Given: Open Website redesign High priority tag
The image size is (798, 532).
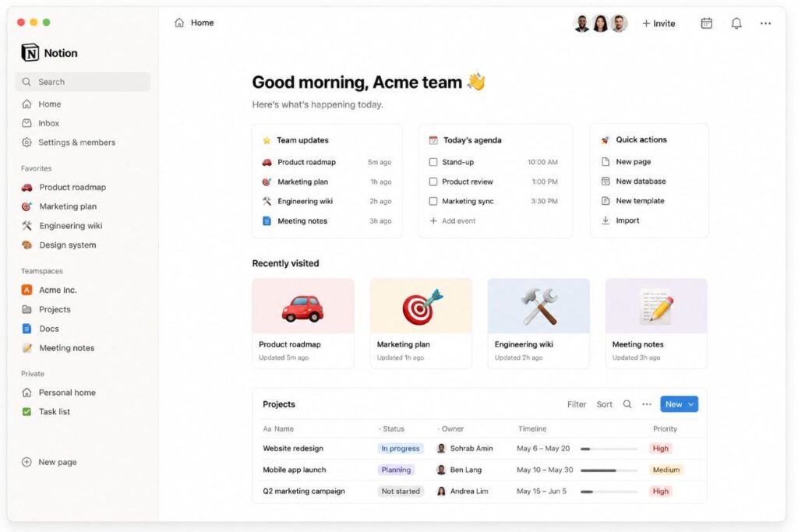Looking at the screenshot, I should coord(661,449).
